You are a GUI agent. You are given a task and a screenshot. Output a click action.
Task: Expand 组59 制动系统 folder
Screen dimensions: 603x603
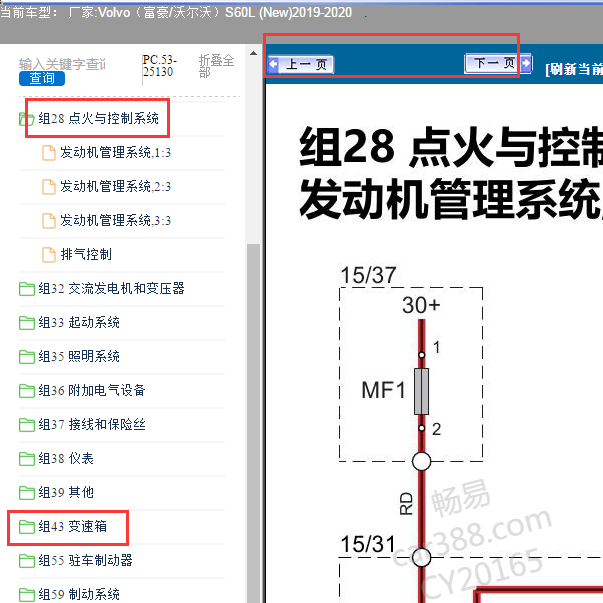click(79, 594)
